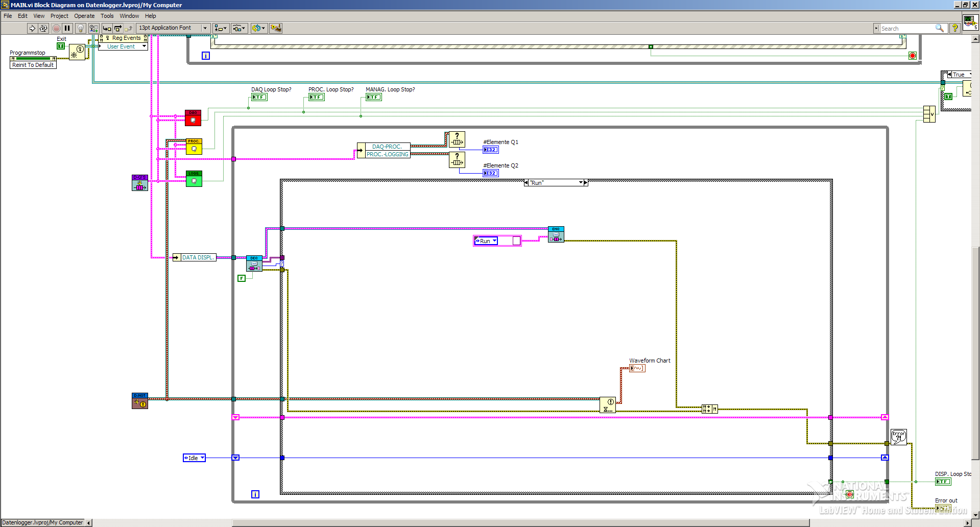This screenshot has width=980, height=527.
Task: Open the View menu
Action: (39, 16)
